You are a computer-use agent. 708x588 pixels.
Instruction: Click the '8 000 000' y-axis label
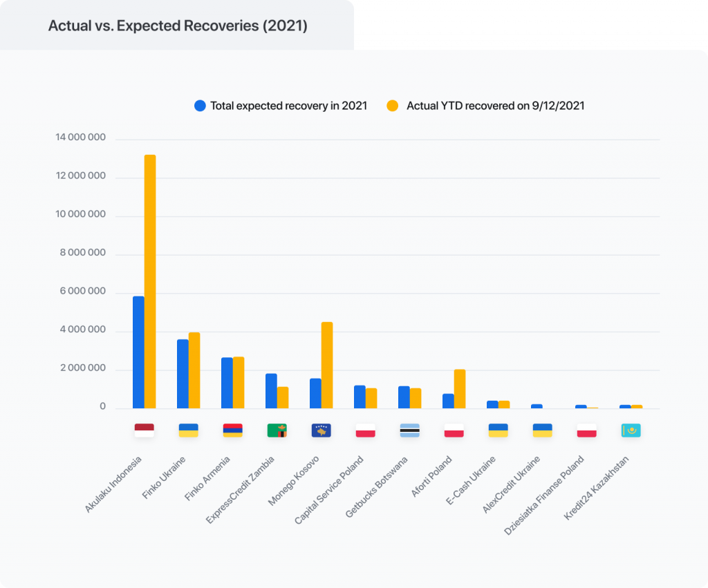(83, 252)
